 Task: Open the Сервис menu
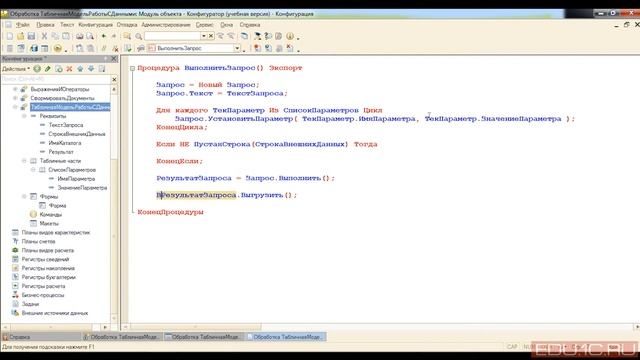[204, 25]
